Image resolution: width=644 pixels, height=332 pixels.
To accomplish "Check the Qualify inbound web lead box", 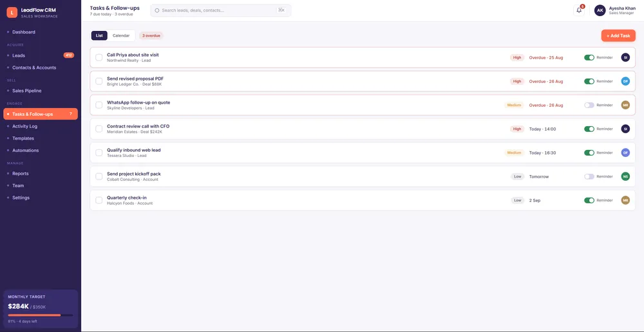I will click(x=99, y=152).
